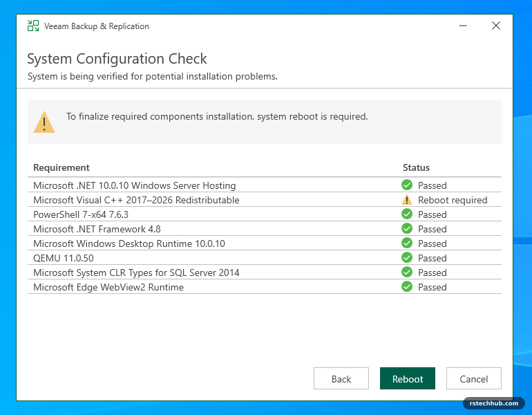Screen dimensions: 532x415
Task: Cancel the installation wizard
Action: click(x=474, y=378)
